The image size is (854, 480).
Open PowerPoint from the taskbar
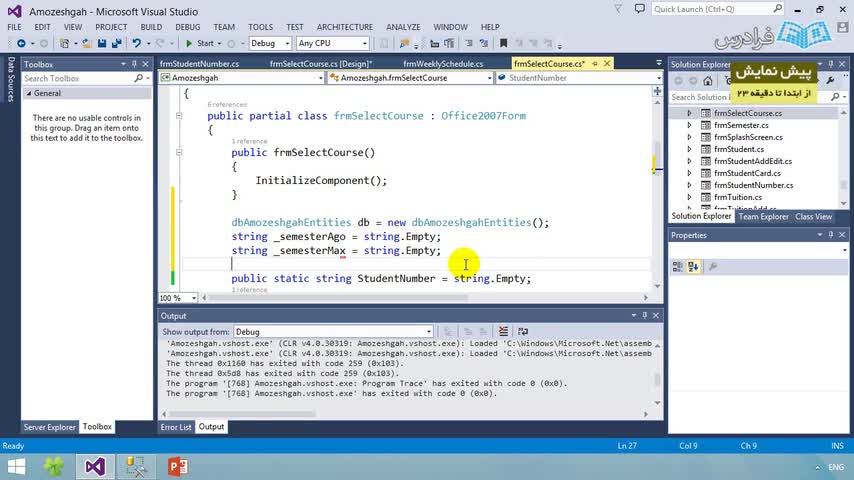click(x=178, y=467)
